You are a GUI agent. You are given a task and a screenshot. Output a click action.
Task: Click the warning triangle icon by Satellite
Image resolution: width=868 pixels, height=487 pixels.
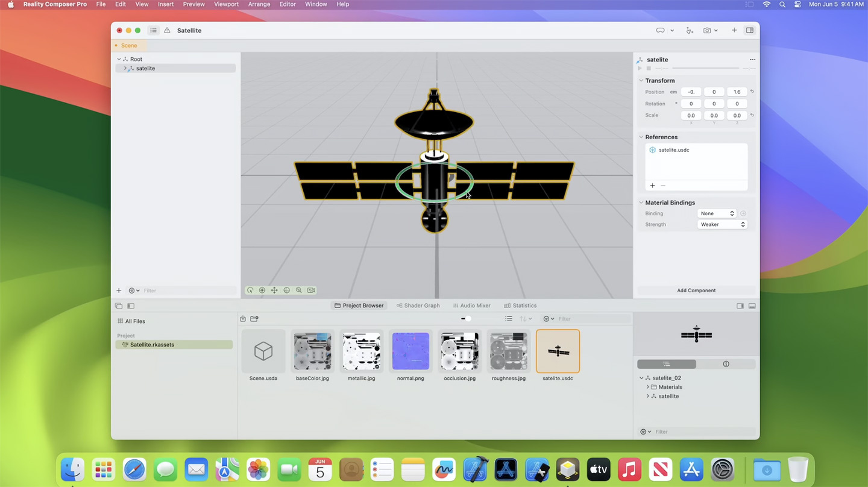(x=167, y=30)
